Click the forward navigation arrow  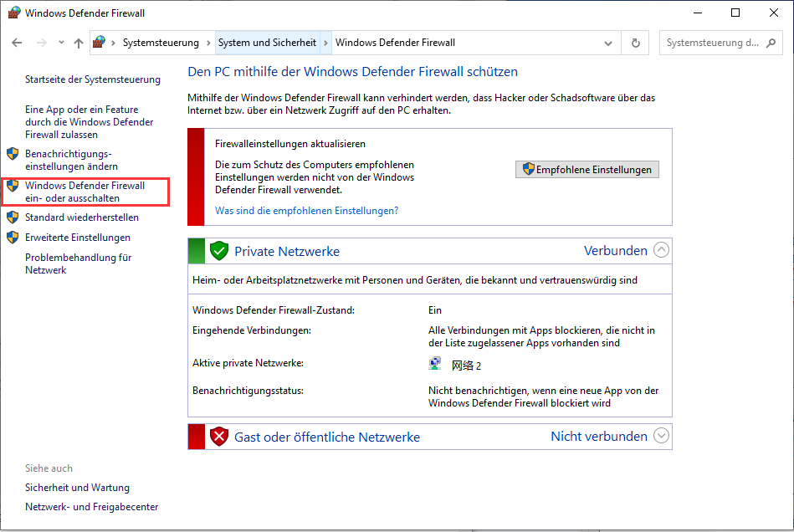click(x=42, y=43)
